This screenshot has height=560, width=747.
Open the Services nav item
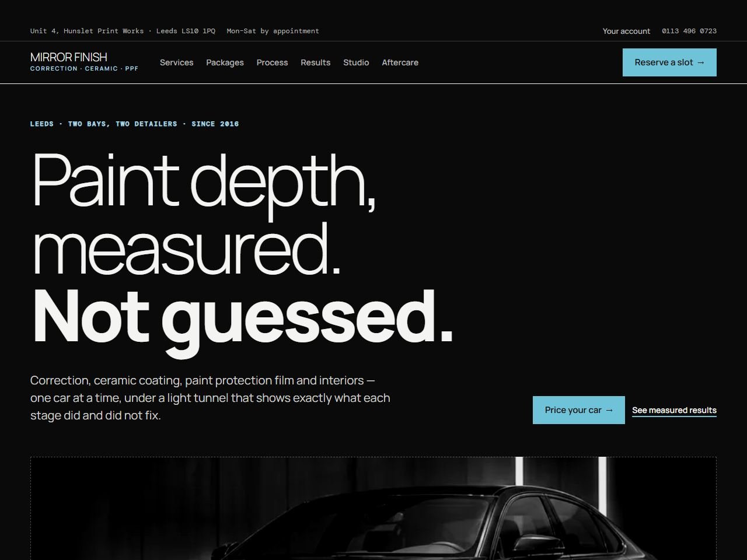click(x=176, y=62)
